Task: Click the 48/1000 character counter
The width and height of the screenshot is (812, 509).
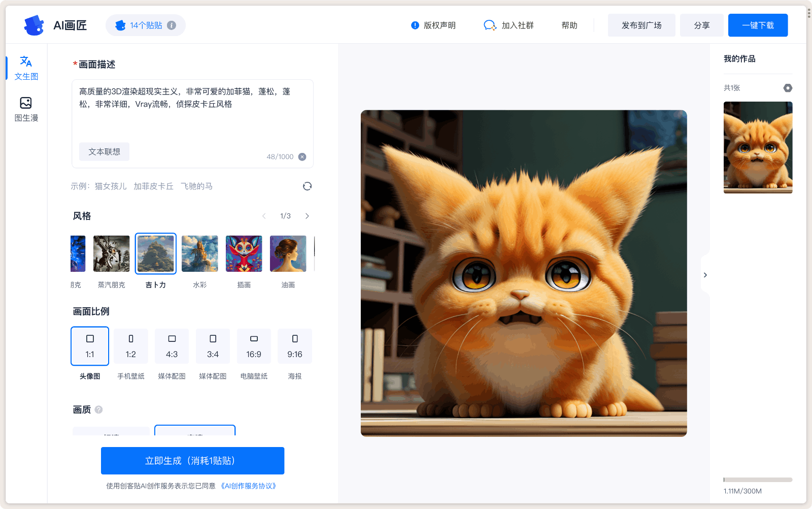Action: coord(280,157)
